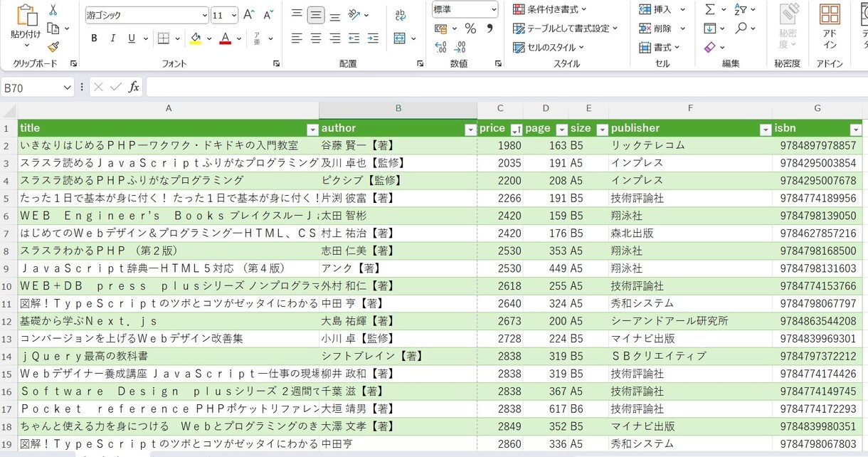Click the Increase Decimal icon
The image size is (868, 457).
(x=440, y=48)
